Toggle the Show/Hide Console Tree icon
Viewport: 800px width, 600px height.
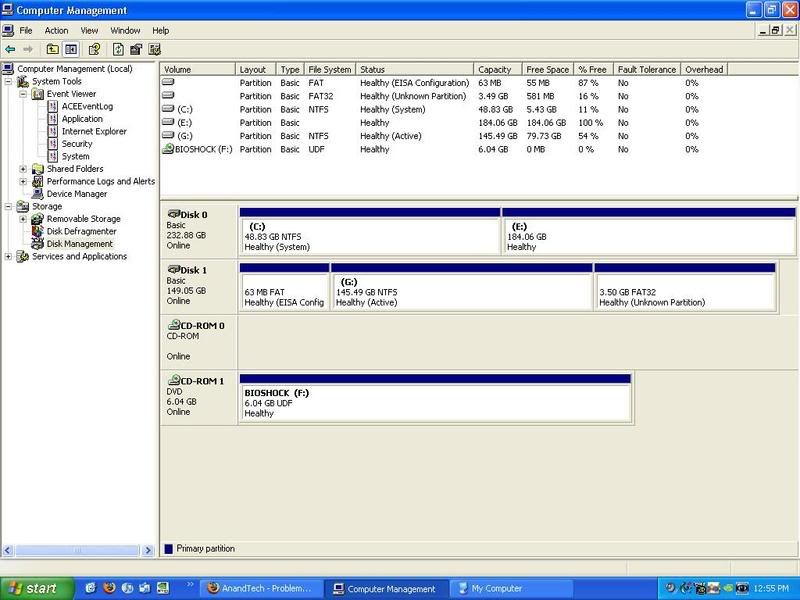click(71, 49)
